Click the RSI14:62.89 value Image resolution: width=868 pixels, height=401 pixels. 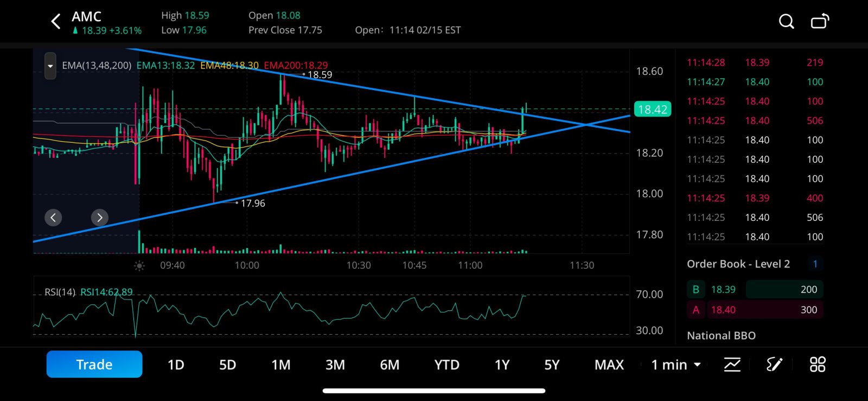(106, 292)
